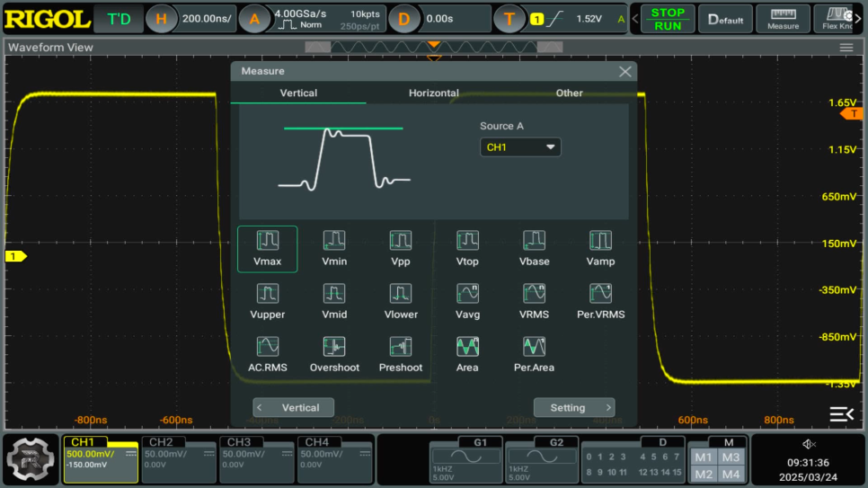
Task: Add the Per.VRMS measurement
Action: pos(600,302)
